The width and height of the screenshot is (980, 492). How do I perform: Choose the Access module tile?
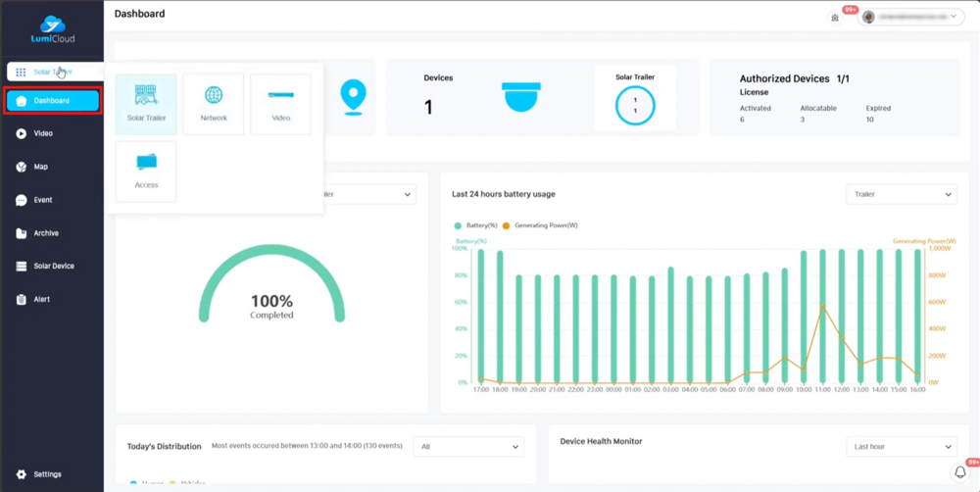point(146,172)
